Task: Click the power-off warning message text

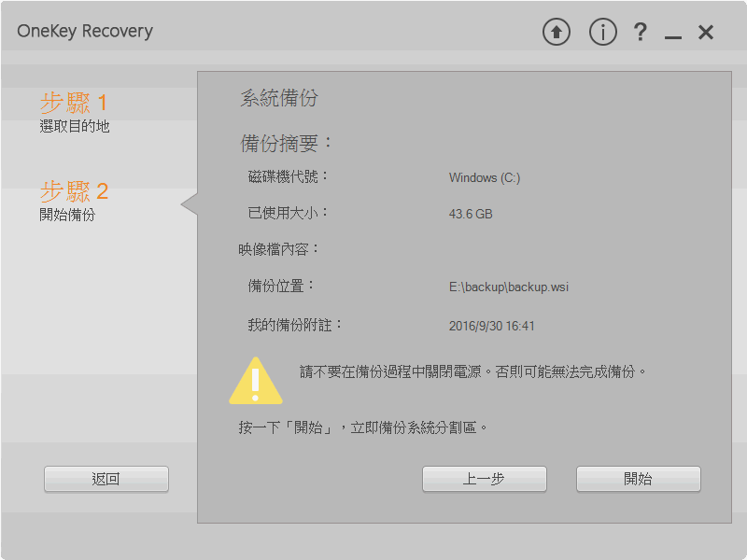Action: coord(472,371)
